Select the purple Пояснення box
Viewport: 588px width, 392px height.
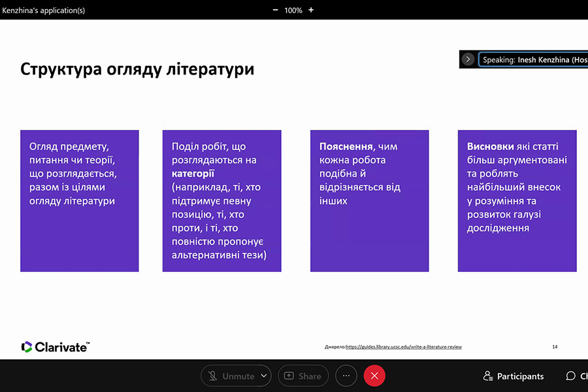tap(369, 201)
